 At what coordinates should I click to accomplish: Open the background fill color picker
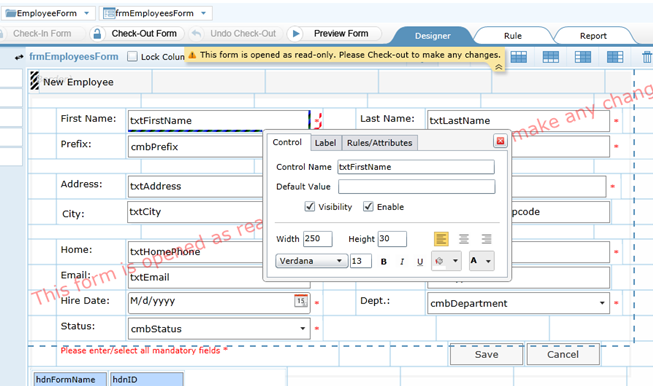click(x=446, y=261)
